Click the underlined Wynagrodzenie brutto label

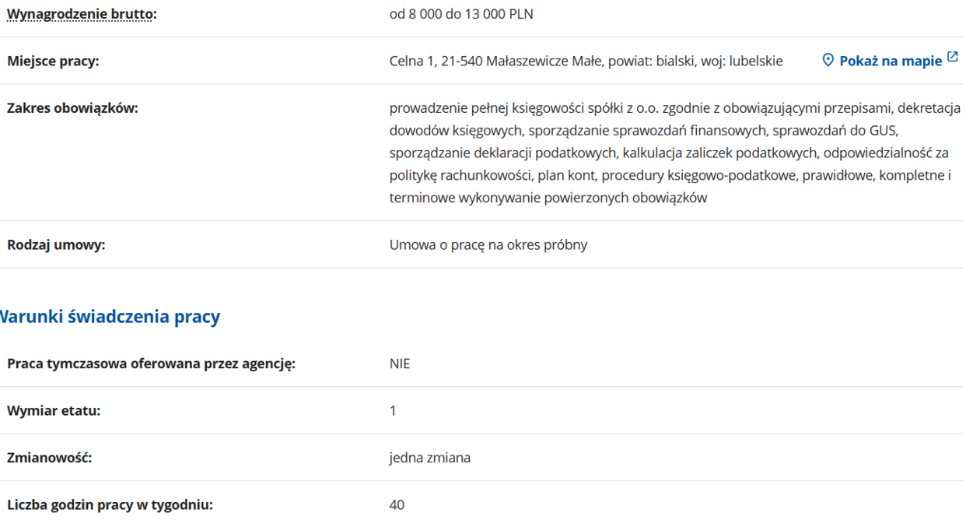pyautogui.click(x=82, y=14)
